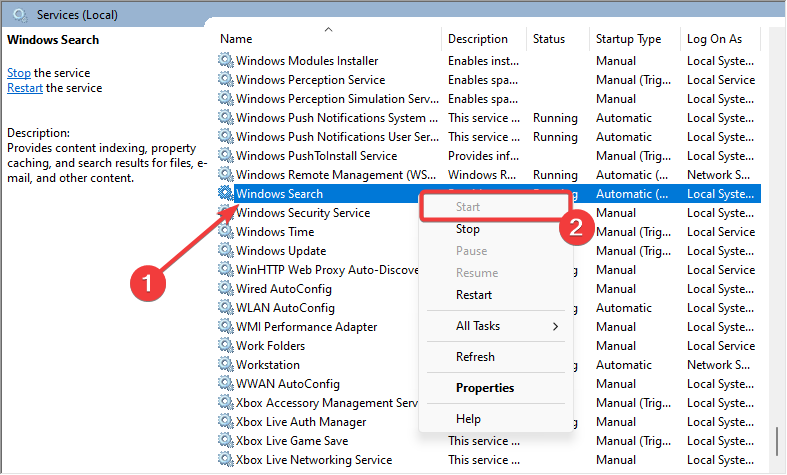
Task: Select the Windows Modules Installer name
Action: (307, 60)
